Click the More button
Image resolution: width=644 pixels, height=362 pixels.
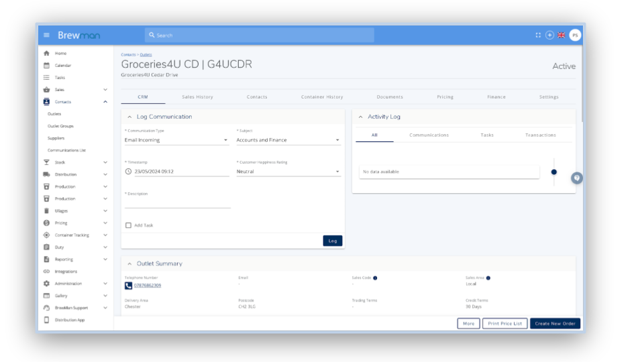pyautogui.click(x=469, y=323)
